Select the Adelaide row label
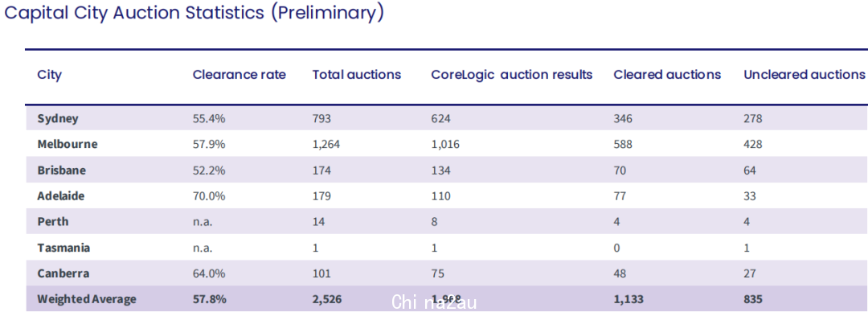The height and width of the screenshot is (312, 868). click(61, 196)
